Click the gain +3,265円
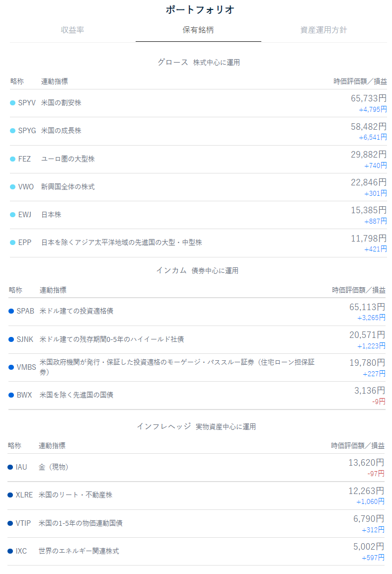 [371, 318]
